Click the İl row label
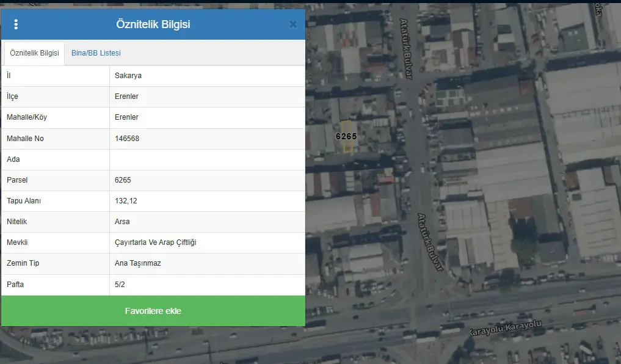This screenshot has width=621, height=364. click(9, 76)
